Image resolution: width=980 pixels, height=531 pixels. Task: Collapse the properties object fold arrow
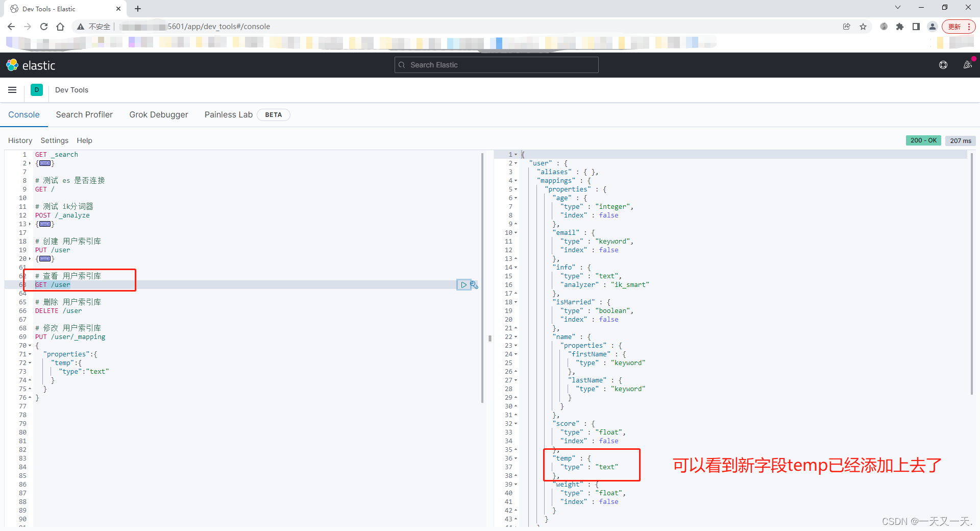coord(515,189)
